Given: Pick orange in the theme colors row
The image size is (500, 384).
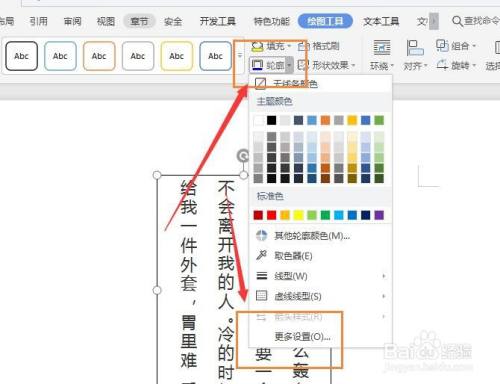Looking at the screenshot, I should click(x=325, y=120).
